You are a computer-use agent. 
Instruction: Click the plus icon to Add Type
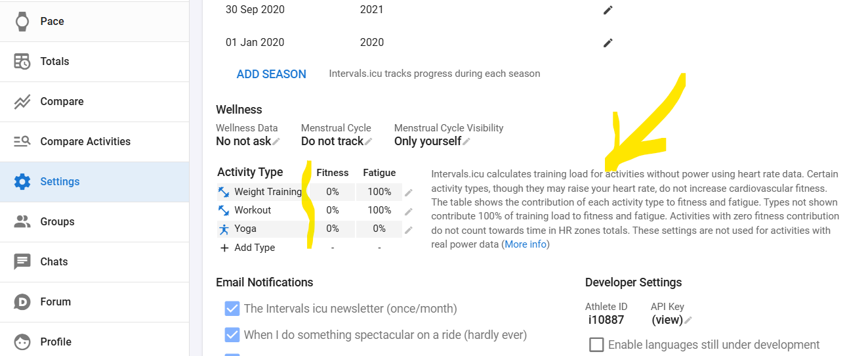[x=224, y=248]
